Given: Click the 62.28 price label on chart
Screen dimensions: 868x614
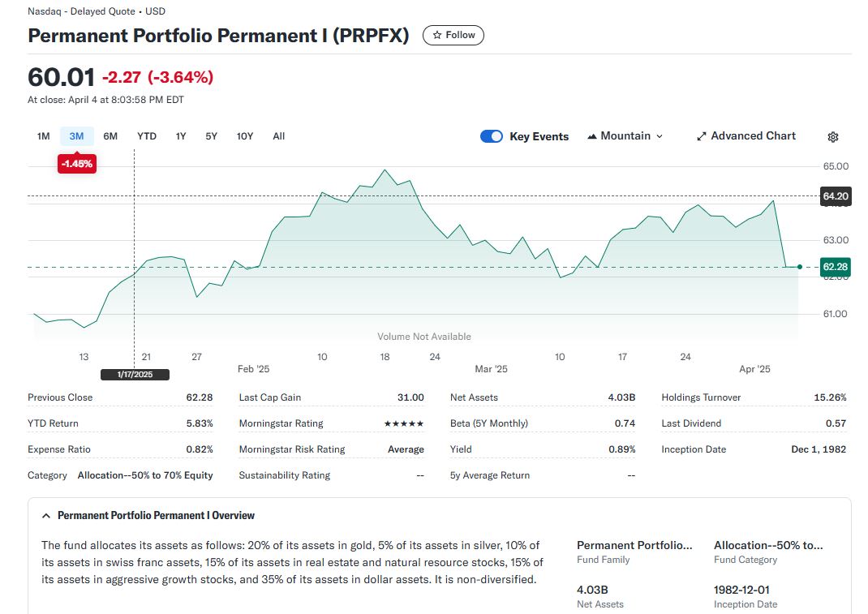Looking at the screenshot, I should [835, 267].
